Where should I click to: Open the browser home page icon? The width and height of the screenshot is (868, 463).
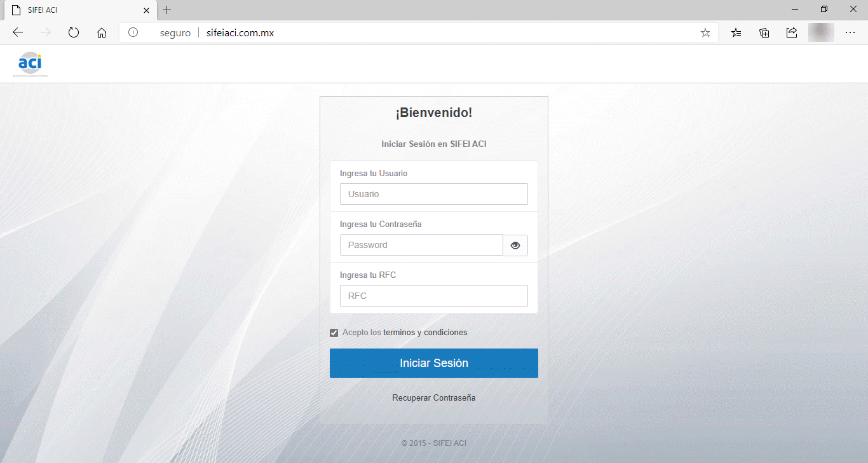[102, 32]
